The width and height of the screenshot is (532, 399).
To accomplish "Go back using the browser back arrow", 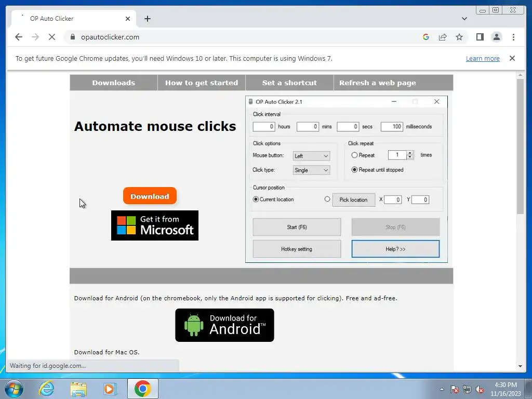I will (x=19, y=37).
